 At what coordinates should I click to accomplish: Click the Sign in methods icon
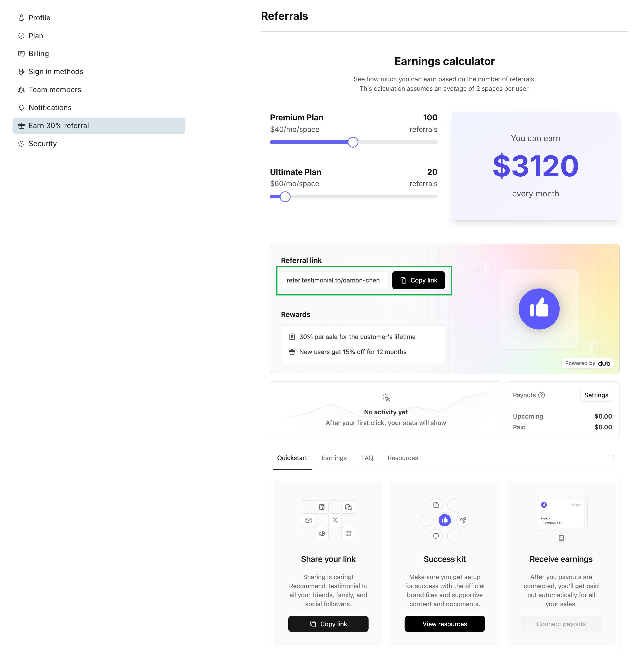click(x=21, y=72)
